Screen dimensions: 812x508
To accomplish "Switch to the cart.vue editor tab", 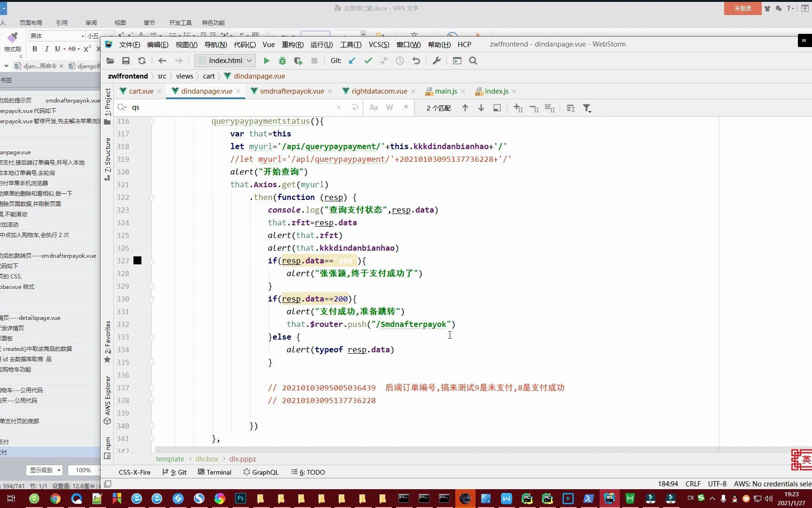I will coord(141,91).
